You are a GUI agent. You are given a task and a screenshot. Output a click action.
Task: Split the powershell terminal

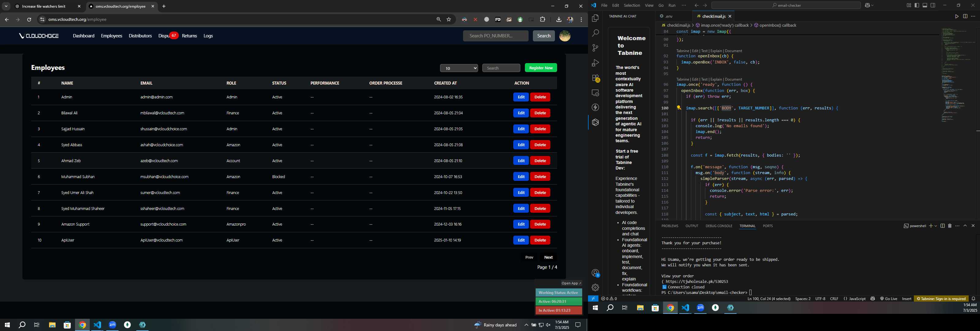coord(942,226)
